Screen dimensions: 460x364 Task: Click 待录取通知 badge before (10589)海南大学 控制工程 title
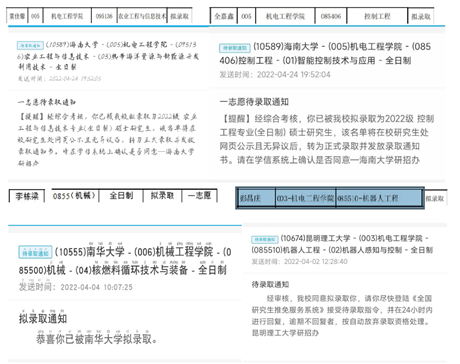pyautogui.click(x=235, y=48)
